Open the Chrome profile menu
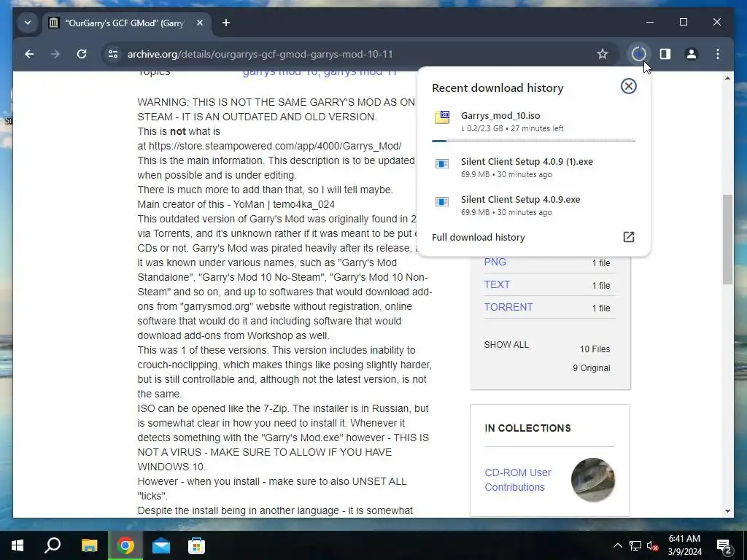Image resolution: width=747 pixels, height=560 pixels. coord(692,54)
